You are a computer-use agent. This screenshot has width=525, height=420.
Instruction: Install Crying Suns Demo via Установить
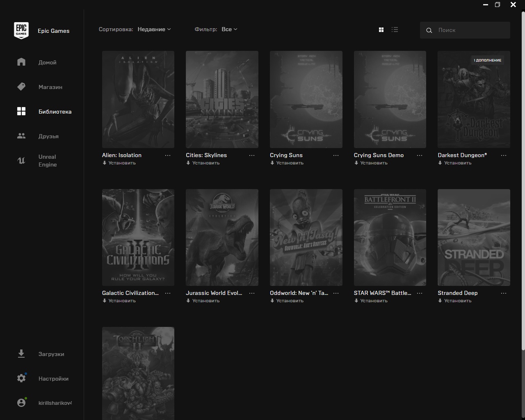coord(371,163)
